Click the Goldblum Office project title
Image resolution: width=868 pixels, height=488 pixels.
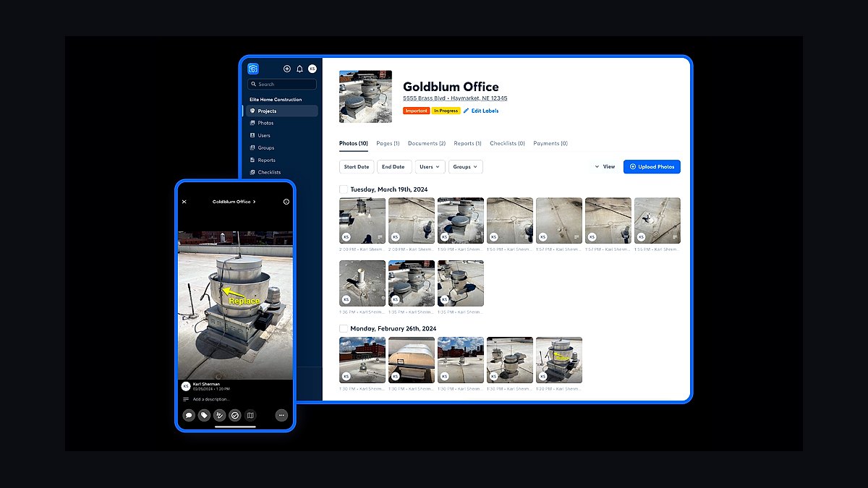451,87
